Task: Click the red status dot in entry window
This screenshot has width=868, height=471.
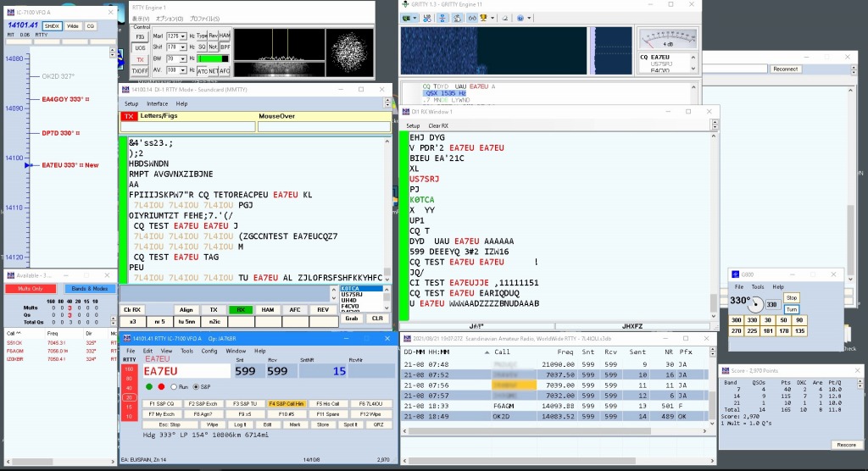Action: click(161, 386)
